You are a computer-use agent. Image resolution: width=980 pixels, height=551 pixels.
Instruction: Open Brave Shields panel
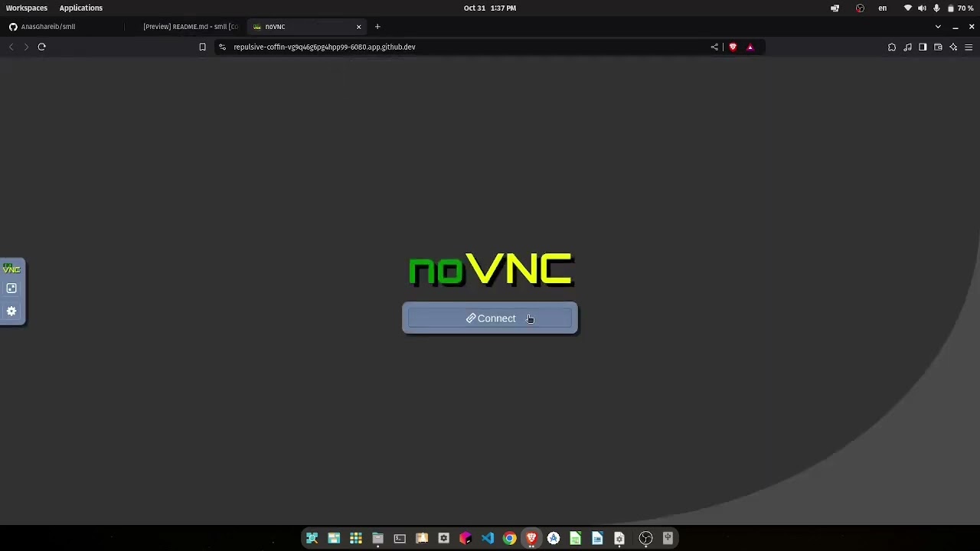pyautogui.click(x=733, y=47)
